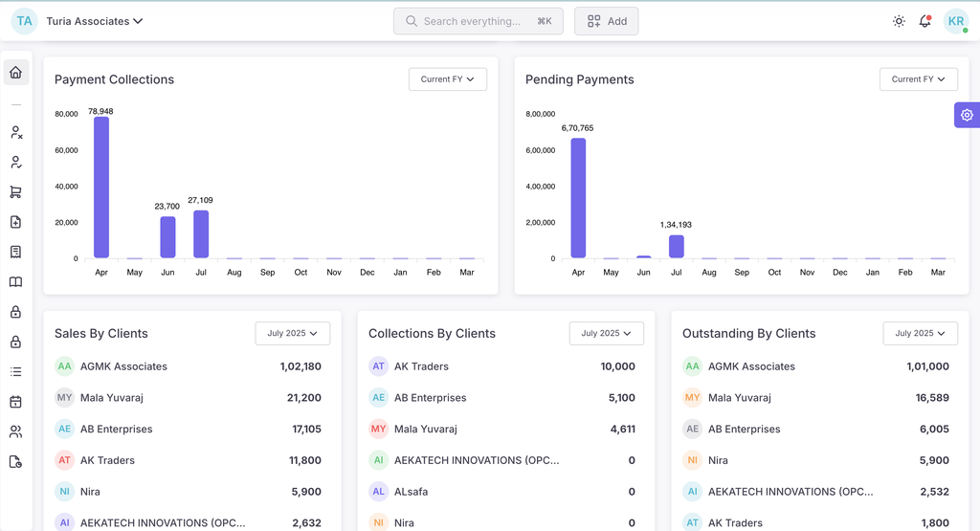Click the TA organization avatar
The height and width of the screenshot is (531, 980).
(24, 21)
